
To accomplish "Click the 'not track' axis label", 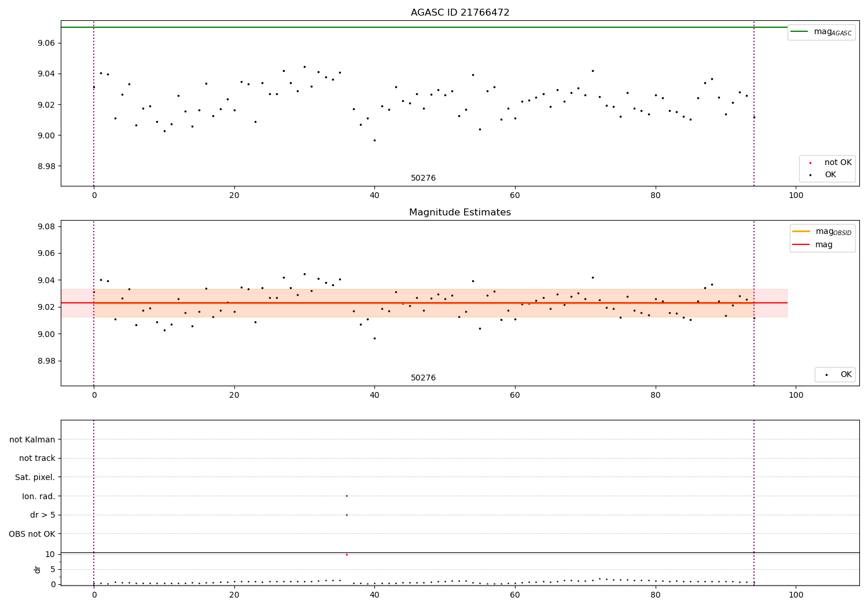I will [37, 458].
